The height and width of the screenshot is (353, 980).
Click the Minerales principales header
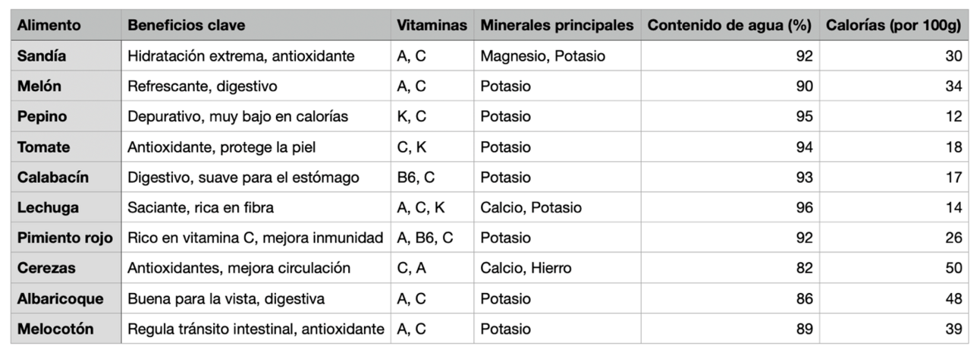[557, 25]
